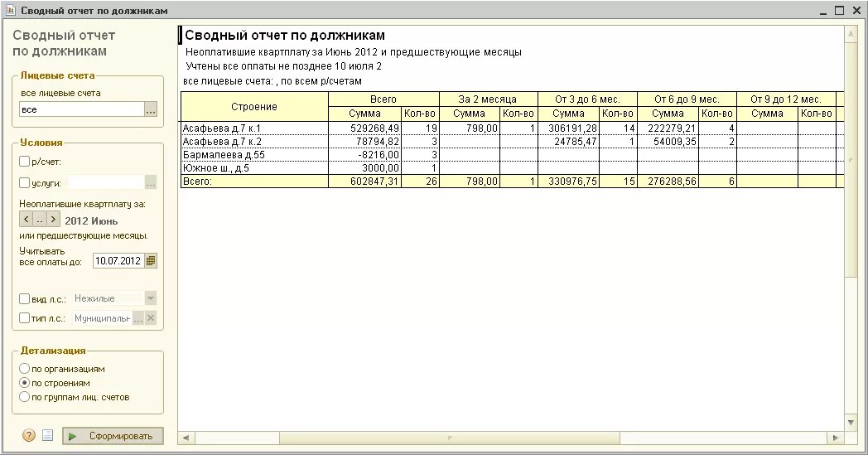Screen dimensions: 868x455
Task: Click the За 2 месяца column header
Action: click(489, 99)
